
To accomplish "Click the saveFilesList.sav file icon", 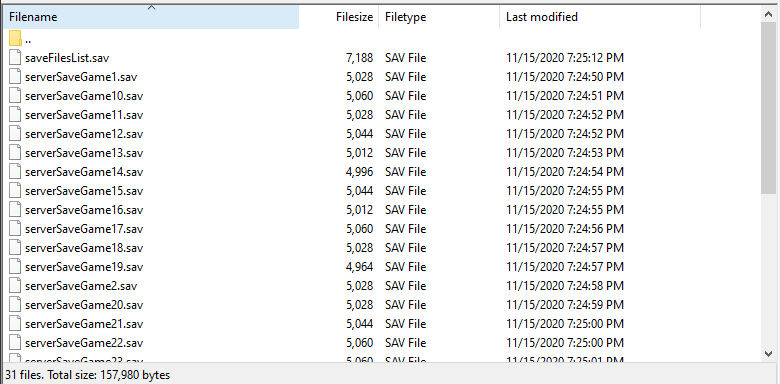I will click(15, 58).
